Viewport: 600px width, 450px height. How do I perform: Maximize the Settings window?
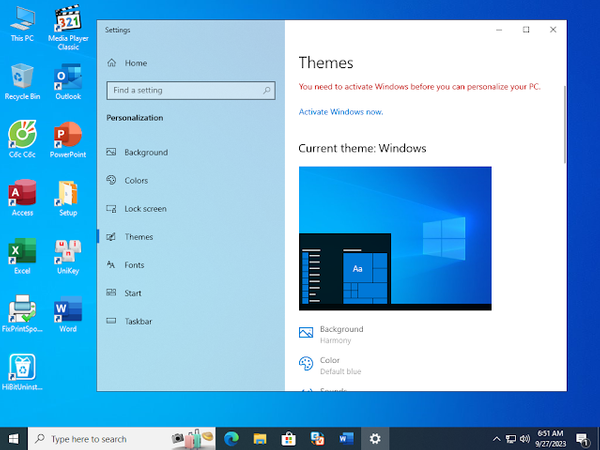coord(526,30)
